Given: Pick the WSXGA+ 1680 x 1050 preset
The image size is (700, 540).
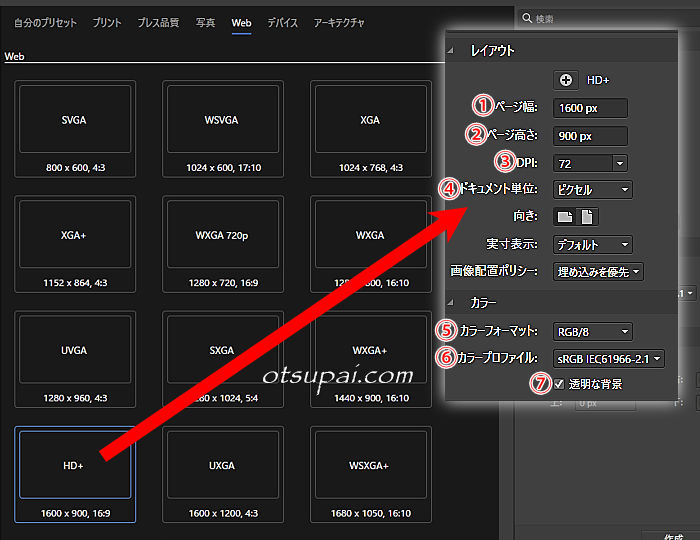Looking at the screenshot, I should coord(370,474).
